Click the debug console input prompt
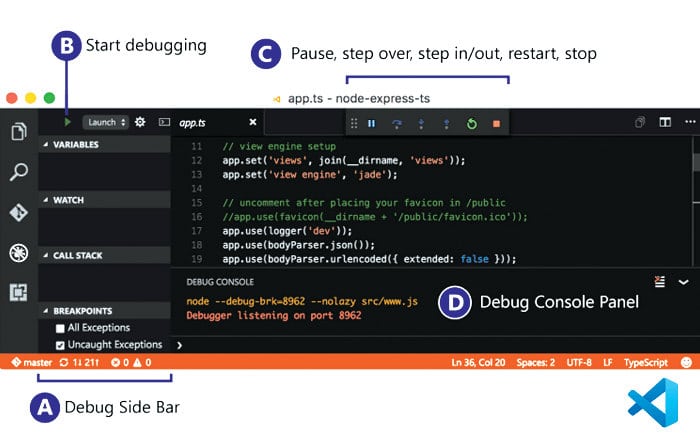Viewport: 700px width, 440px height. coord(435,345)
